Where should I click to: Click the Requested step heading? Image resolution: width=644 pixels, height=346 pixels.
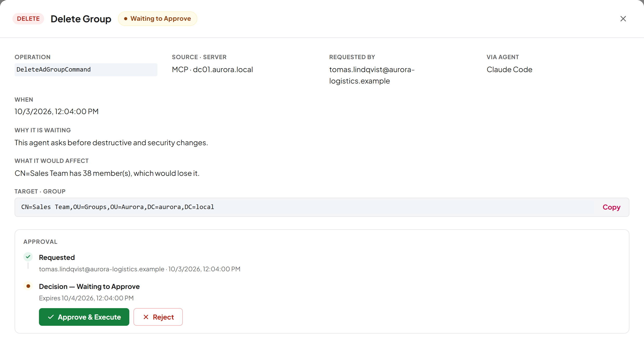point(57,257)
